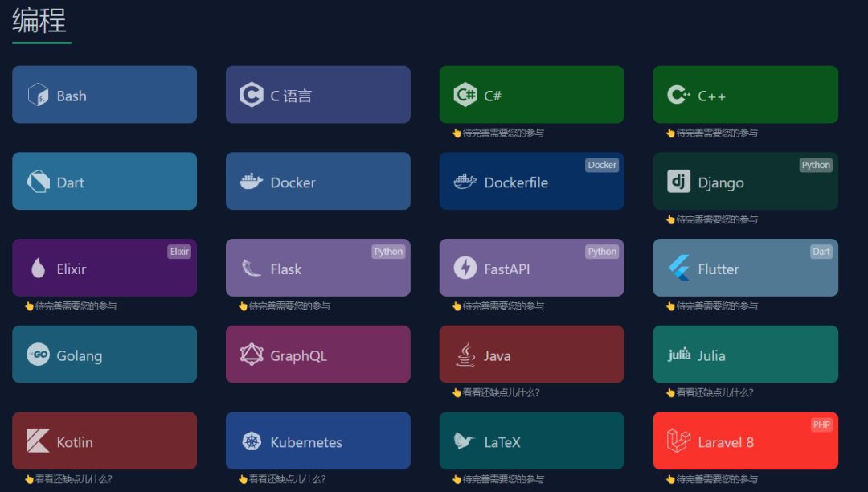Open the GraphQL card
The width and height of the screenshot is (868, 492).
[x=318, y=355]
